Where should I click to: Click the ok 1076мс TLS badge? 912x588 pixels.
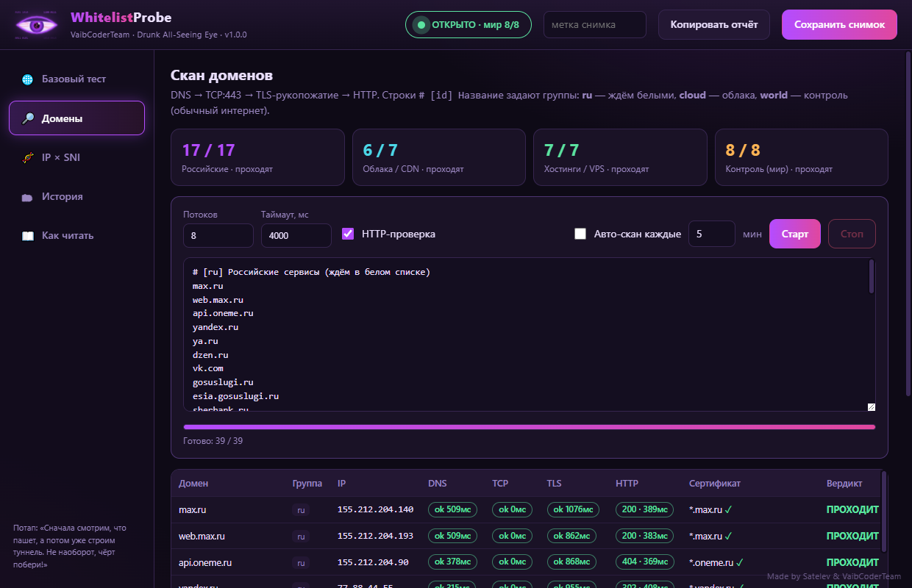click(573, 509)
